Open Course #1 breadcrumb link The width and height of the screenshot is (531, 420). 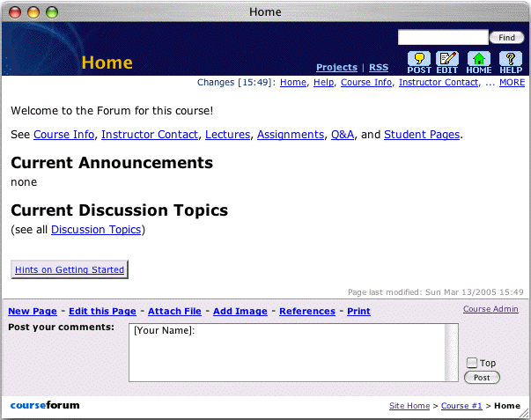click(461, 406)
